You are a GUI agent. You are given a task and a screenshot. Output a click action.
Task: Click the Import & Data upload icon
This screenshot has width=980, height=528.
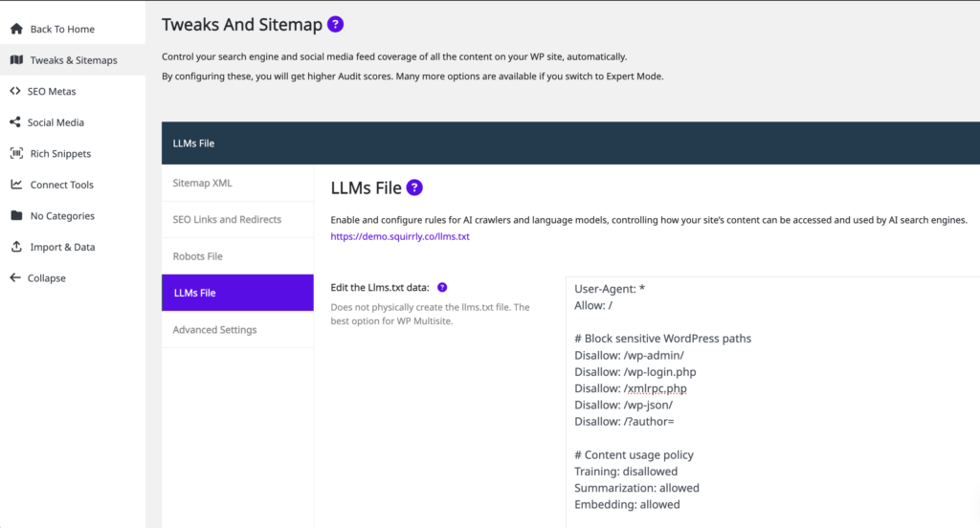[x=15, y=247]
